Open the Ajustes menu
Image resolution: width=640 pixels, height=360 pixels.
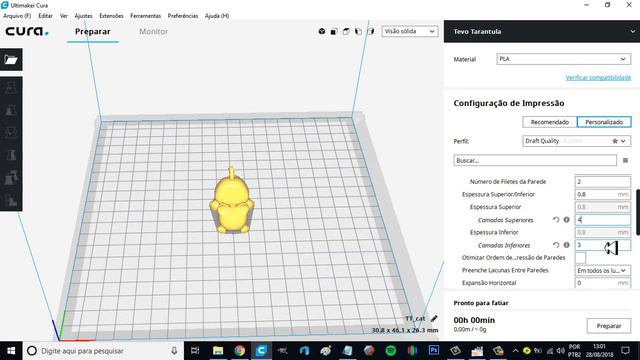pos(83,16)
